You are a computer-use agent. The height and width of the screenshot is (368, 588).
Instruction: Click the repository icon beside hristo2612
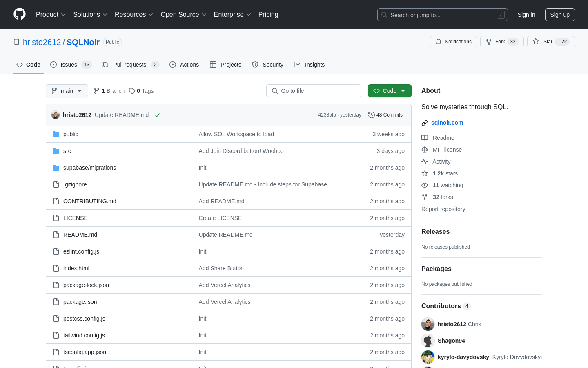point(16,42)
